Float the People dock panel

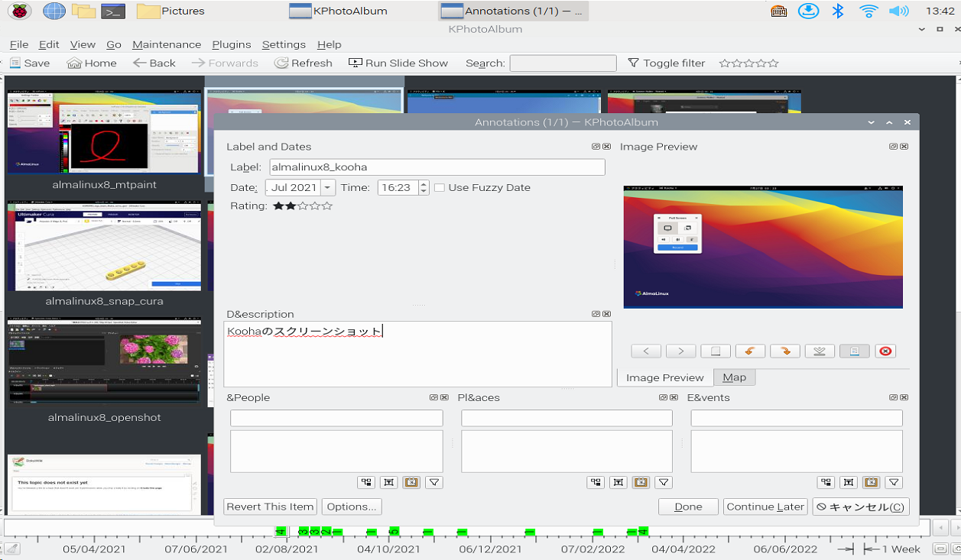433,397
